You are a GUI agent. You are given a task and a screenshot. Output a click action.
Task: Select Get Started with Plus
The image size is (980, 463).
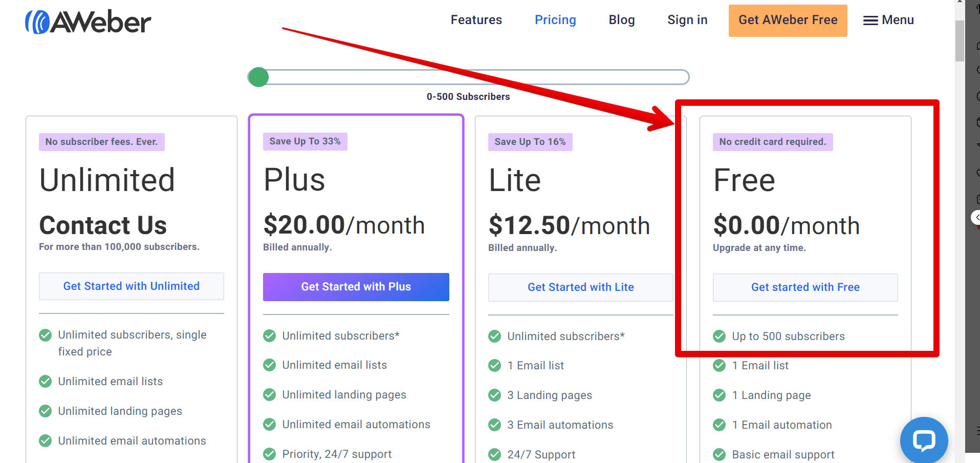pos(356,287)
